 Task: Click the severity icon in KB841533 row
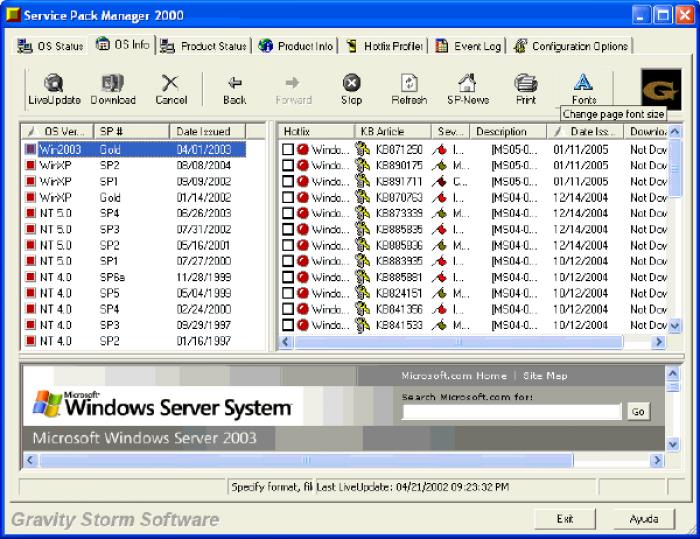(440, 325)
